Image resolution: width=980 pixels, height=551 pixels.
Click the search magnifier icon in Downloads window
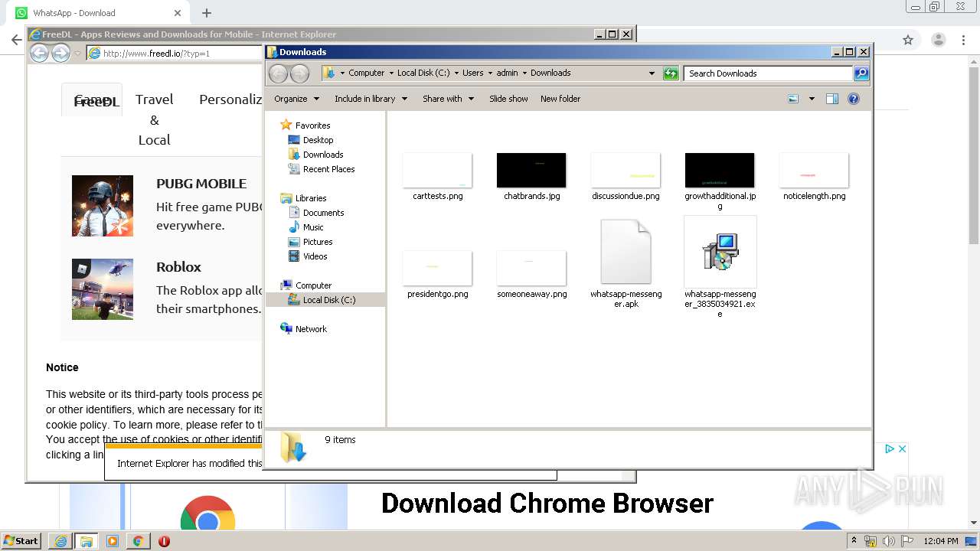[x=861, y=73]
